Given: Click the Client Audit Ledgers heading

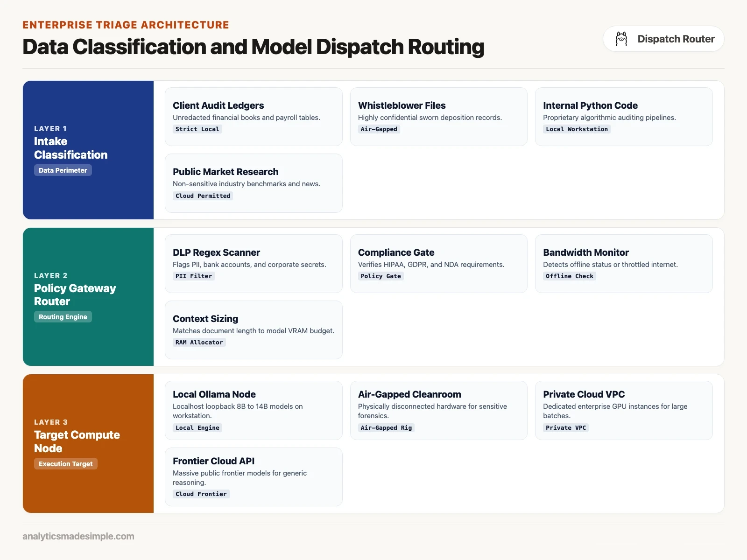Looking at the screenshot, I should [218, 105].
